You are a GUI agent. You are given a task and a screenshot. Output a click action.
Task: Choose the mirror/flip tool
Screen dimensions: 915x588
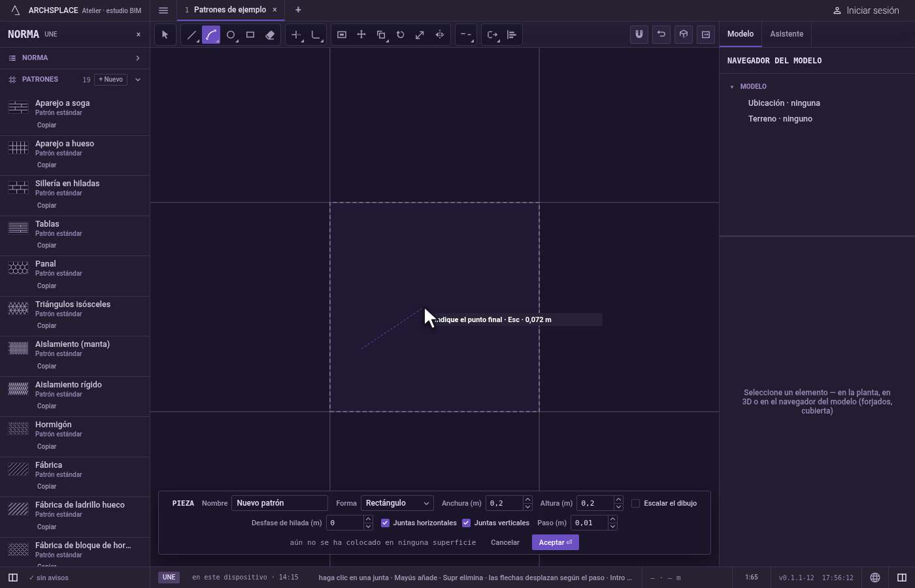click(x=440, y=35)
